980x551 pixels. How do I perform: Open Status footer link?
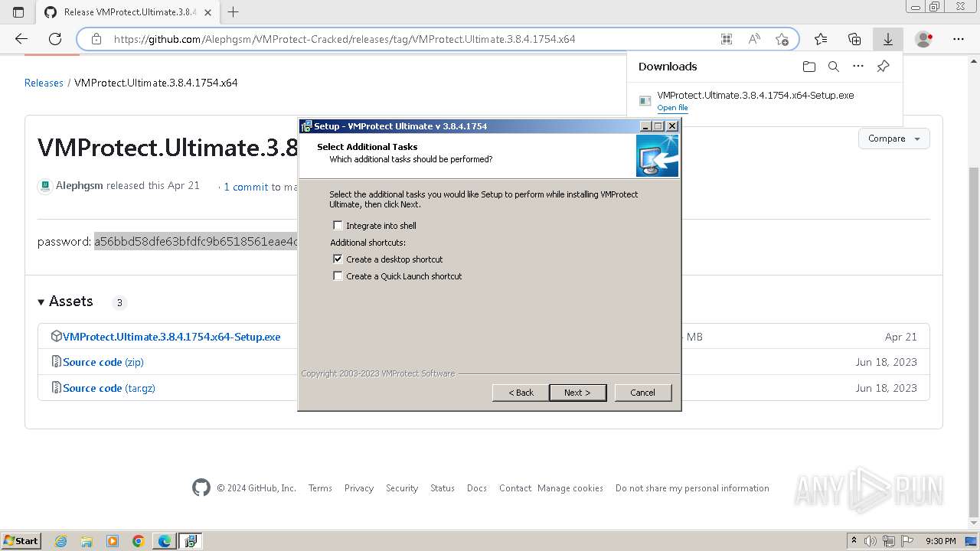(x=443, y=488)
